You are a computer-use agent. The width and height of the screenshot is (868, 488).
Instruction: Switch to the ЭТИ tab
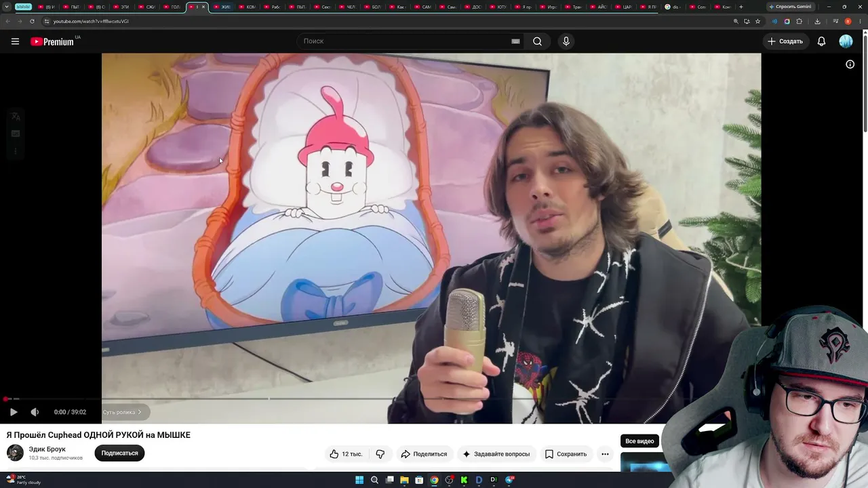click(121, 7)
